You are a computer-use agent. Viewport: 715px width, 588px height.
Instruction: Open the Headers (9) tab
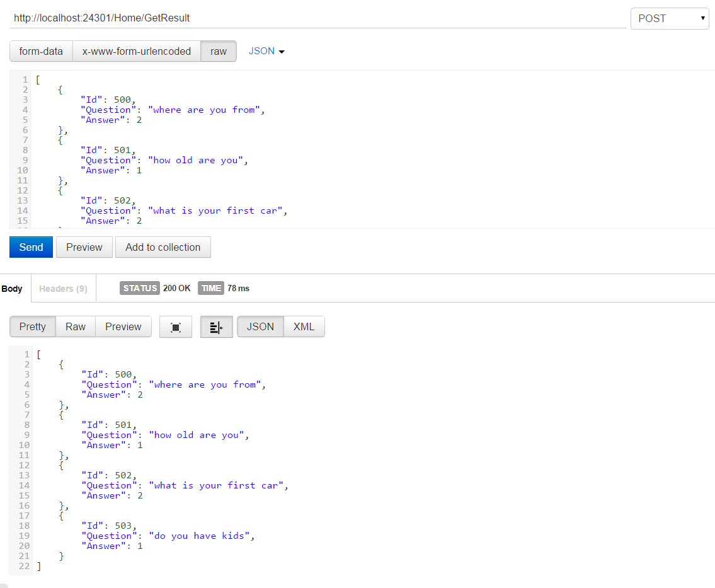[x=63, y=289]
